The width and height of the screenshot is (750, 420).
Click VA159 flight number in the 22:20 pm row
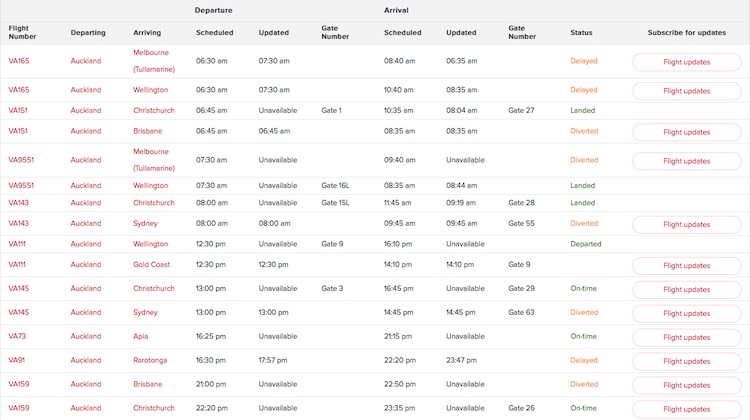[19, 408]
